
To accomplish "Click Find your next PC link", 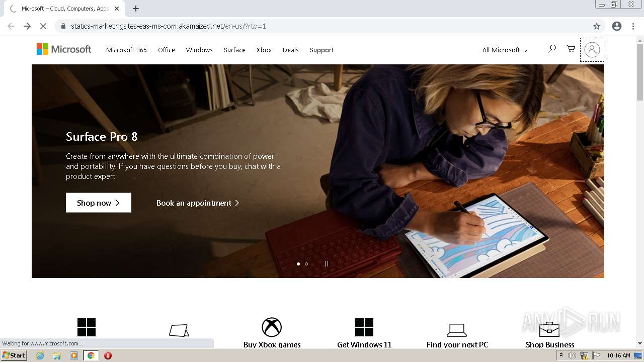I will click(457, 344).
